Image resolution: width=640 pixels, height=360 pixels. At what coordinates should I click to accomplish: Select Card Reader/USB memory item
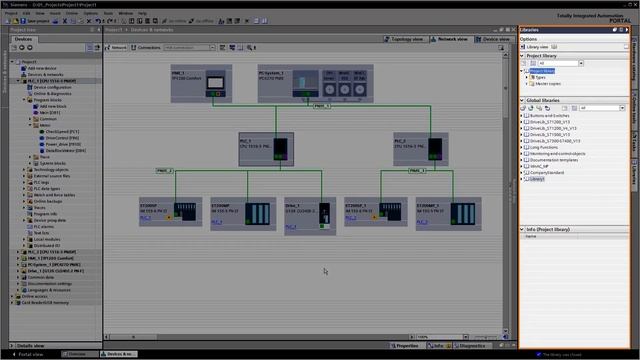(45, 303)
